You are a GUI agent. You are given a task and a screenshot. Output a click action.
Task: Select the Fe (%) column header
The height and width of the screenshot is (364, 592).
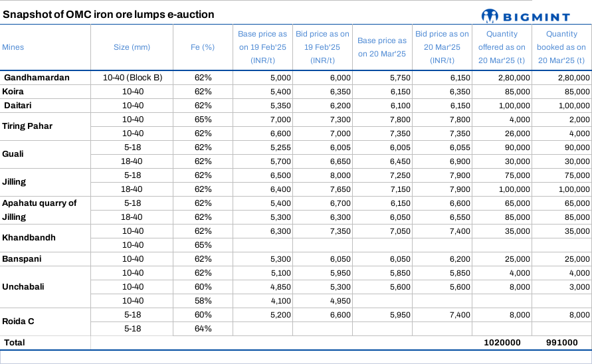(x=203, y=47)
